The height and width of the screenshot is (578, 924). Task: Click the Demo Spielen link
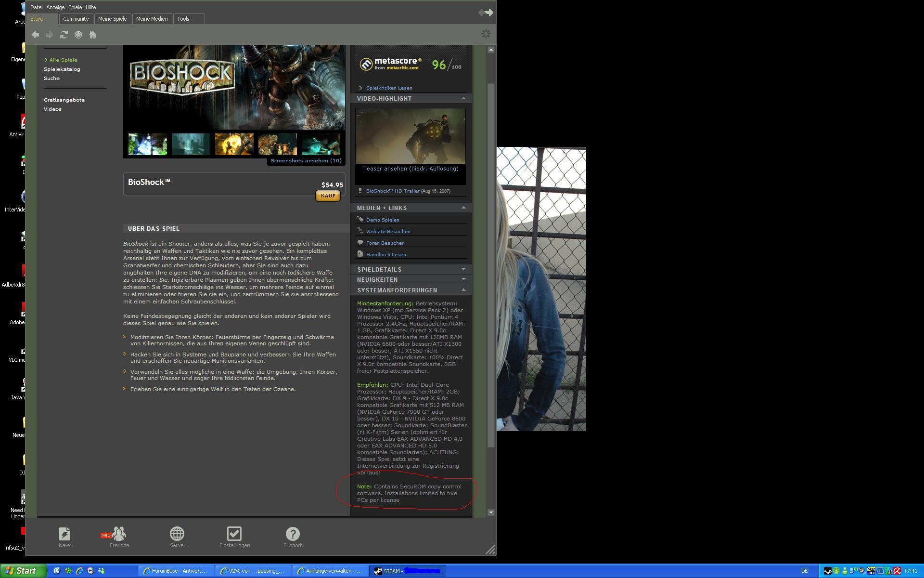click(382, 220)
